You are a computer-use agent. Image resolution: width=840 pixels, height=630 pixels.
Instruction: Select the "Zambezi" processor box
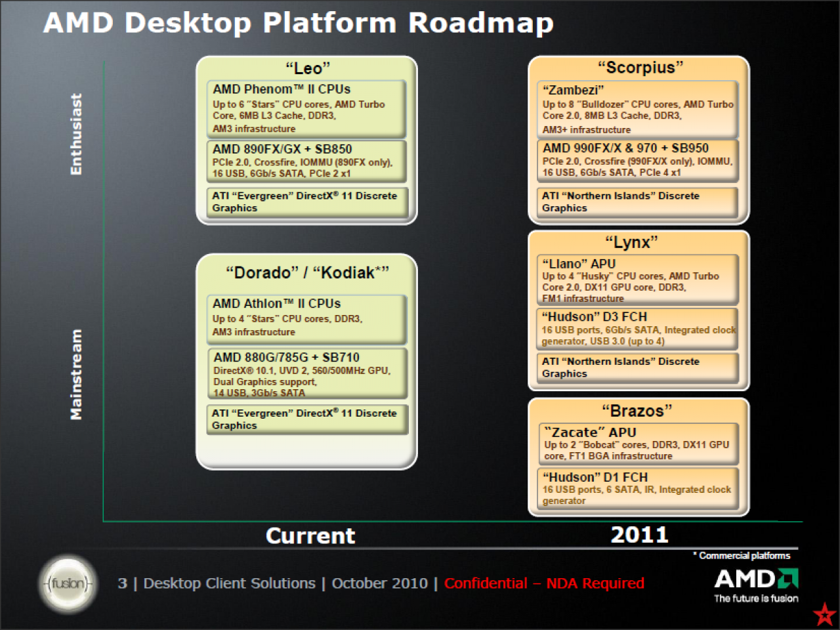(637, 109)
